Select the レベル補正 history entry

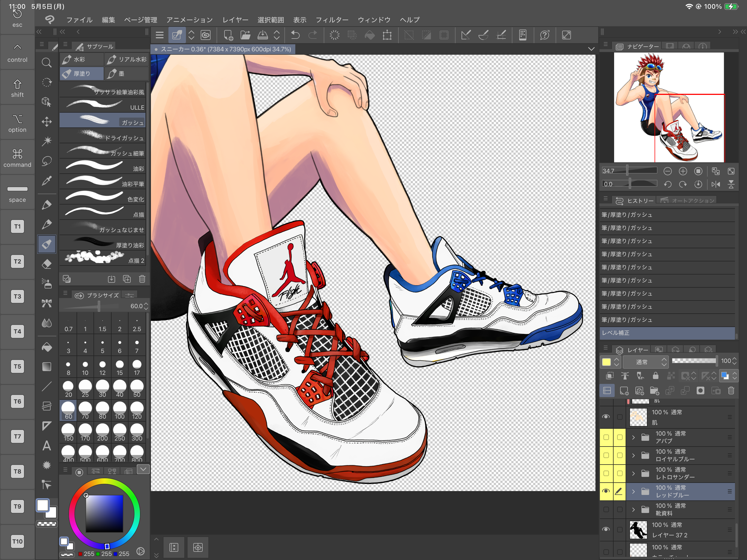point(667,333)
